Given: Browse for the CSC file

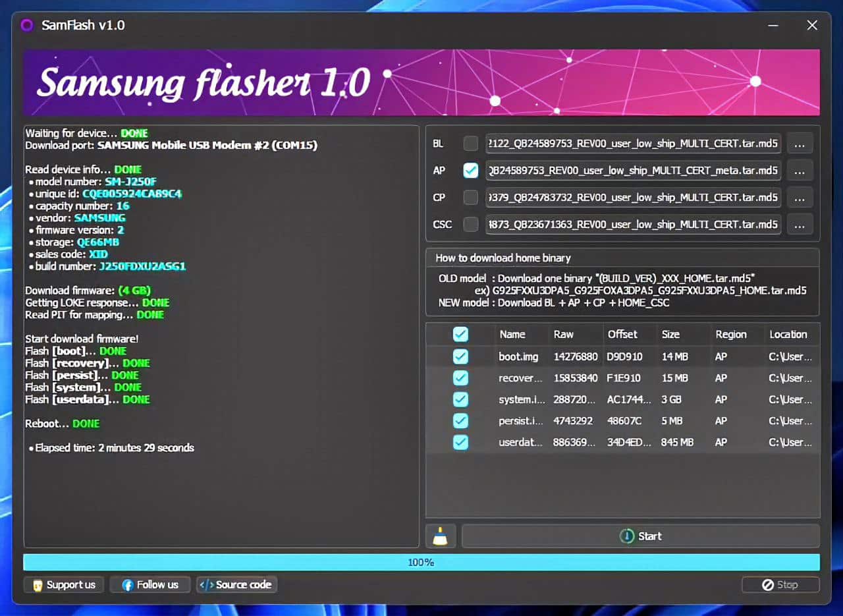Looking at the screenshot, I should [799, 225].
